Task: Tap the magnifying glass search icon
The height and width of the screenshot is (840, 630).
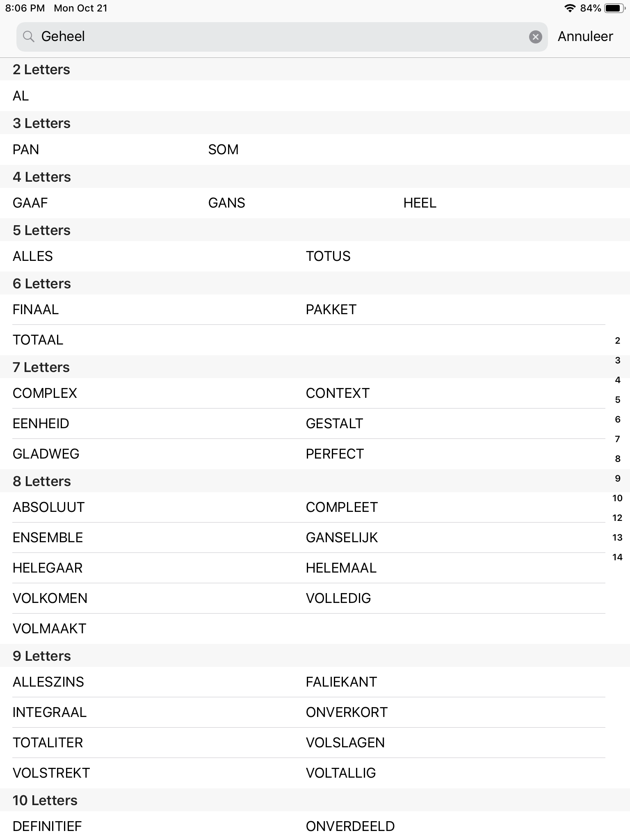Action: tap(28, 37)
